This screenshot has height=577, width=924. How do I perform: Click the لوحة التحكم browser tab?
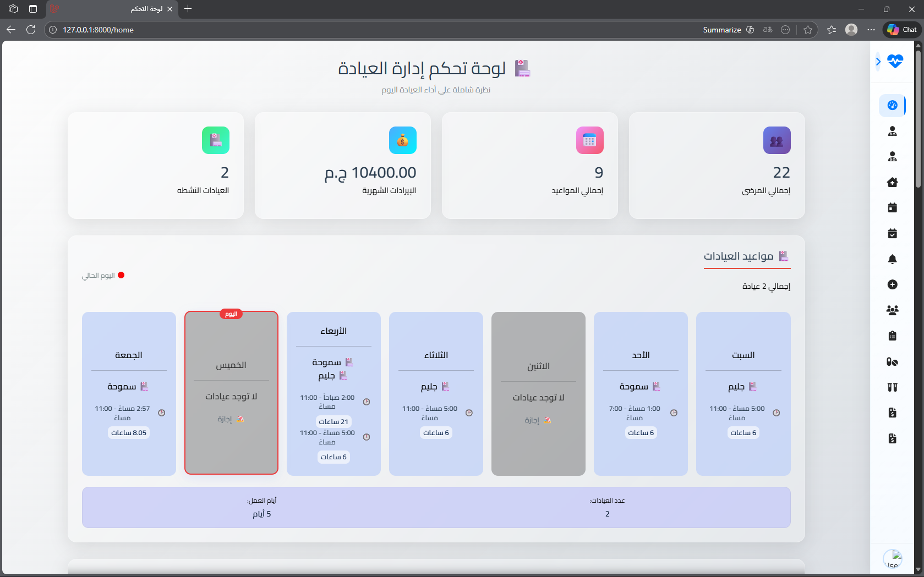(x=110, y=9)
